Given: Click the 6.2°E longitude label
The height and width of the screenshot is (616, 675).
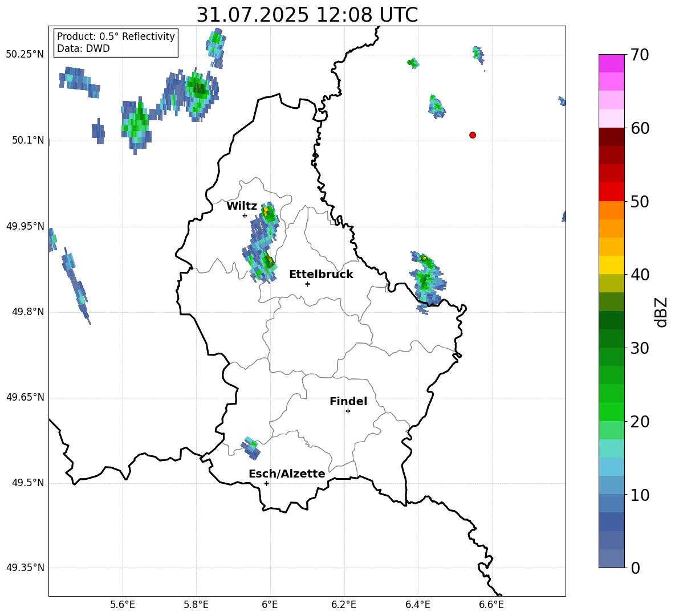Looking at the screenshot, I should click(344, 605).
